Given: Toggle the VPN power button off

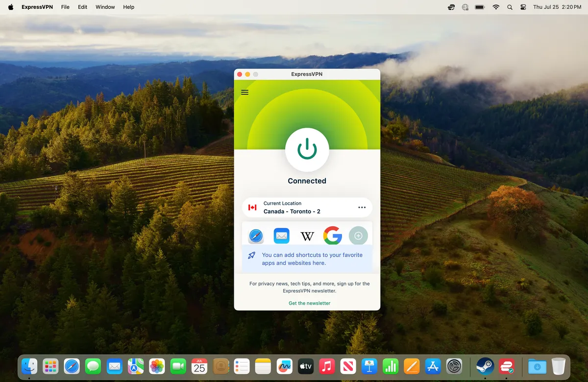Looking at the screenshot, I should tap(307, 150).
